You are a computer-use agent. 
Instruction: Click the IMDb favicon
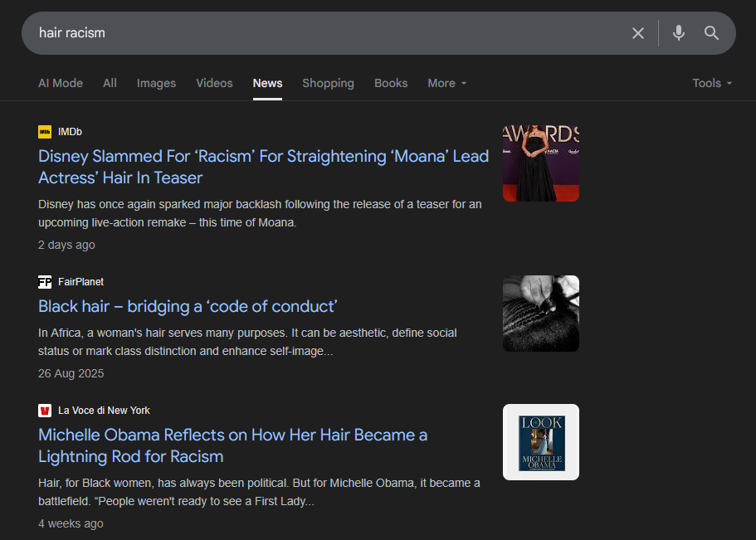(45, 132)
